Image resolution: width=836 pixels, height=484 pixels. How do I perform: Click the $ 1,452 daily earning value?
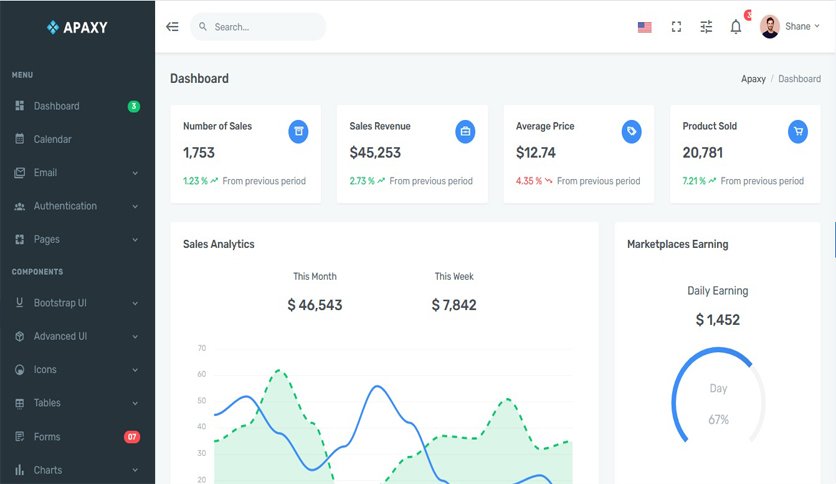click(x=718, y=320)
